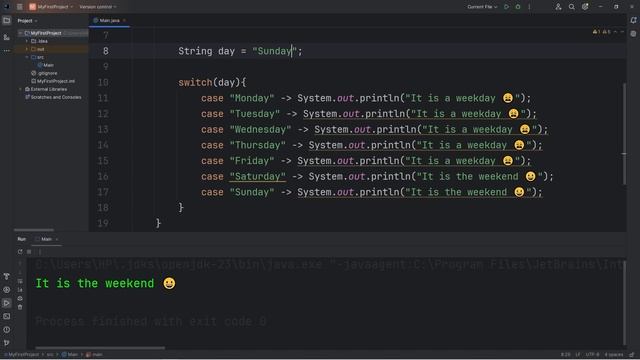
Task: Open Code With Me collaboration icon
Action: point(558,7)
